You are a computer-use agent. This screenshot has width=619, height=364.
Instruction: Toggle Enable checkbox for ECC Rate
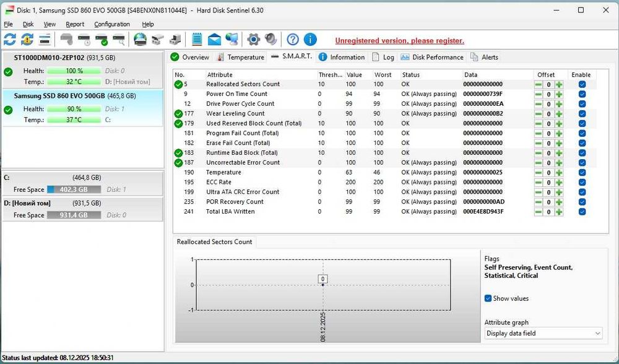tap(582, 183)
